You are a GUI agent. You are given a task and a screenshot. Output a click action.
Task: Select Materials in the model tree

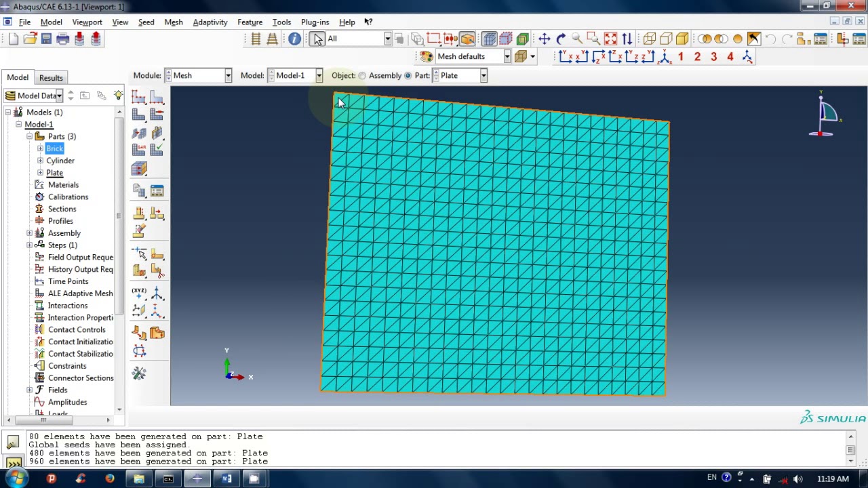click(x=63, y=185)
